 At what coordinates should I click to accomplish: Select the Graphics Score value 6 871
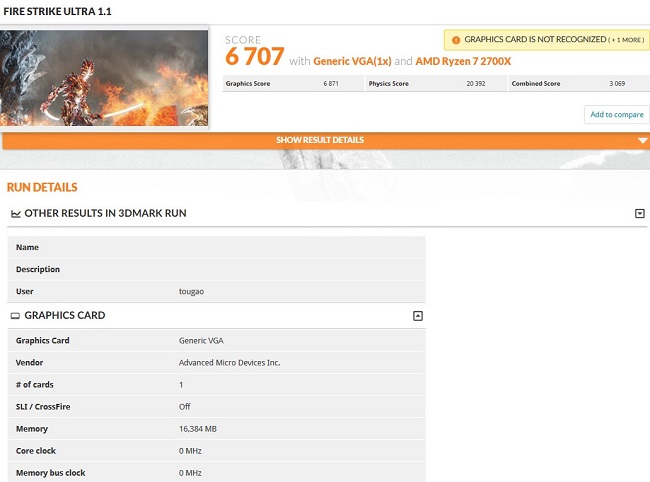point(331,83)
